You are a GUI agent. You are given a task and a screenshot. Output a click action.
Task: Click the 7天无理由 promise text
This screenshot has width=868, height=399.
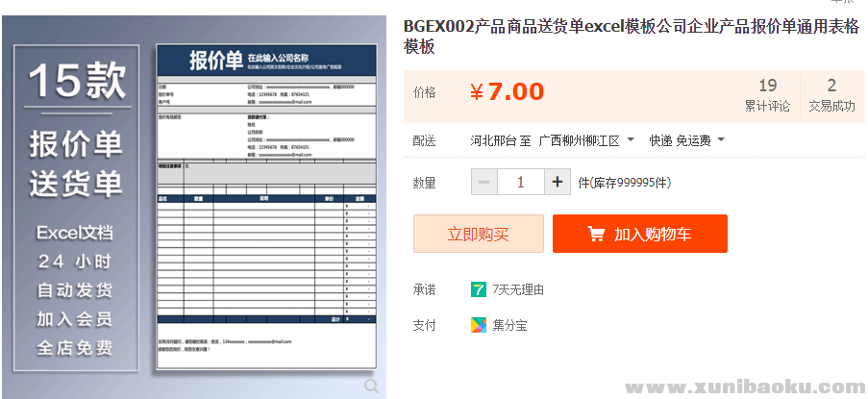tap(518, 289)
